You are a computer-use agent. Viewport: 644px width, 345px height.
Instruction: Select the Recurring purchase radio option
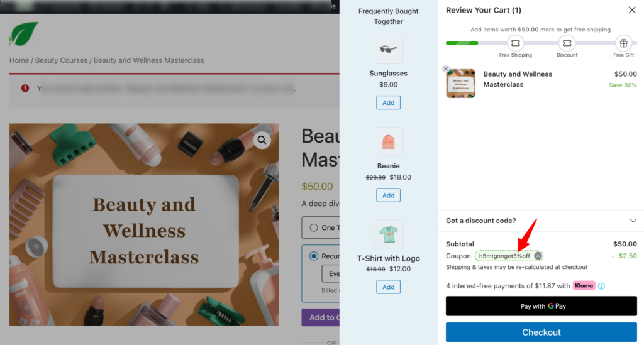point(314,256)
